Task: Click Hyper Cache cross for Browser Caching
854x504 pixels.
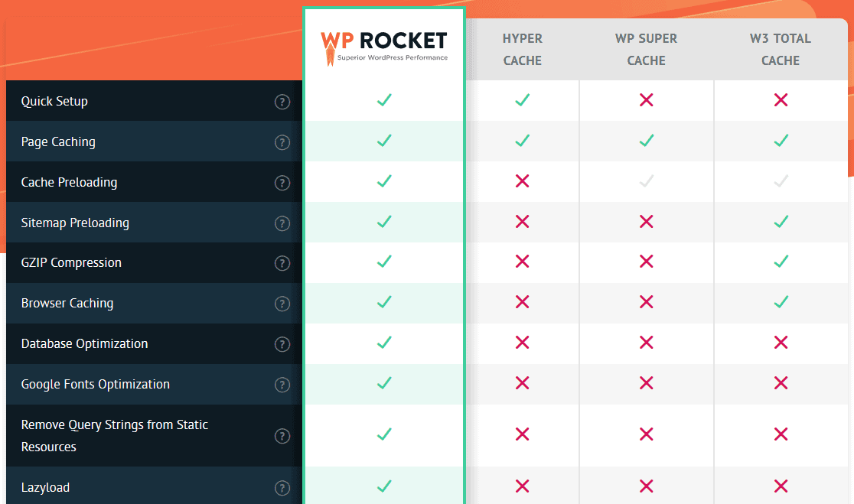Action: coord(523,302)
